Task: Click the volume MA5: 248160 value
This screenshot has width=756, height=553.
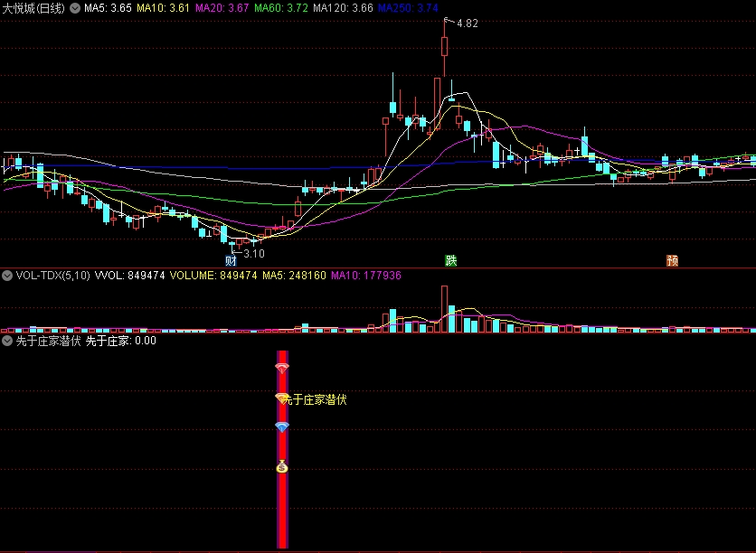Action: (x=294, y=276)
